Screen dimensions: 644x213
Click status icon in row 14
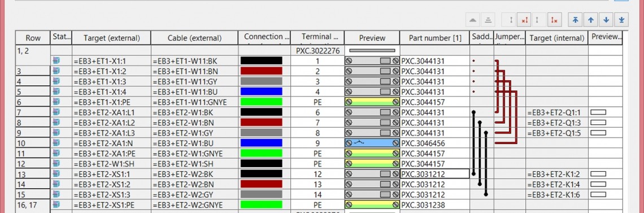coord(56,184)
